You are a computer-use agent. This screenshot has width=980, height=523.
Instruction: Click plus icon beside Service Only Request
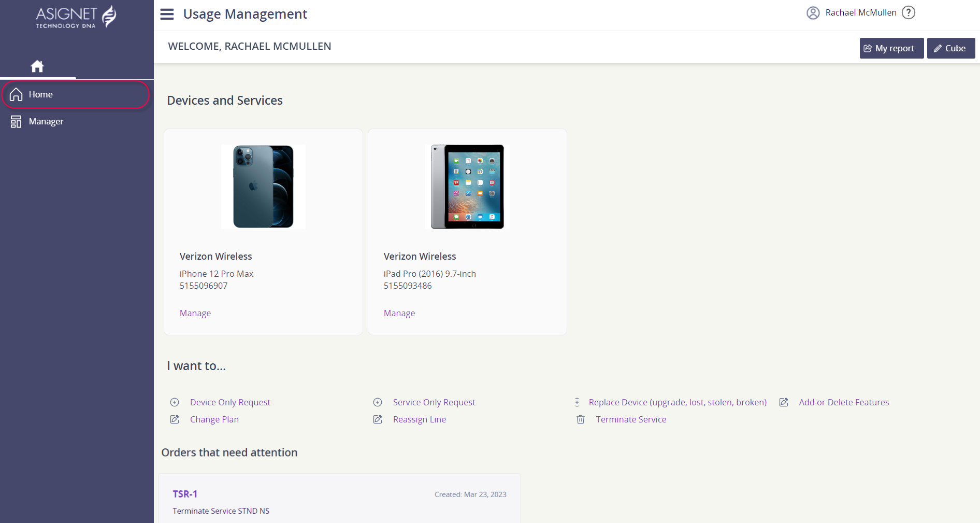(378, 402)
